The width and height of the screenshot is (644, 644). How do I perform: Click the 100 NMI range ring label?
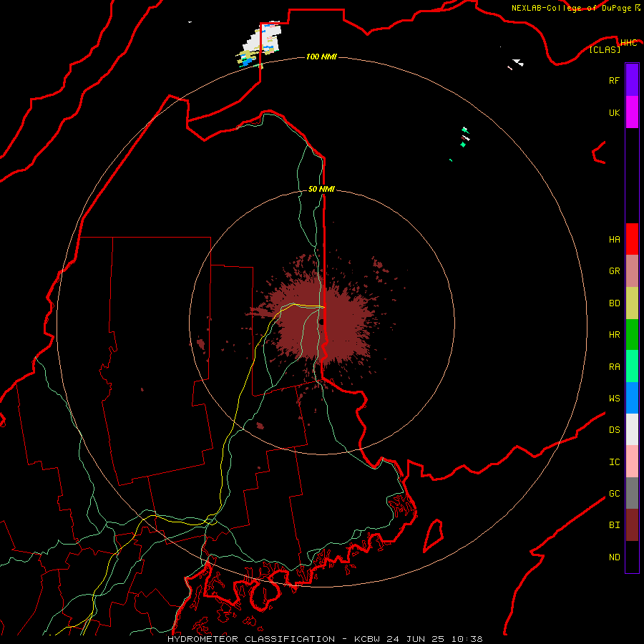click(321, 57)
